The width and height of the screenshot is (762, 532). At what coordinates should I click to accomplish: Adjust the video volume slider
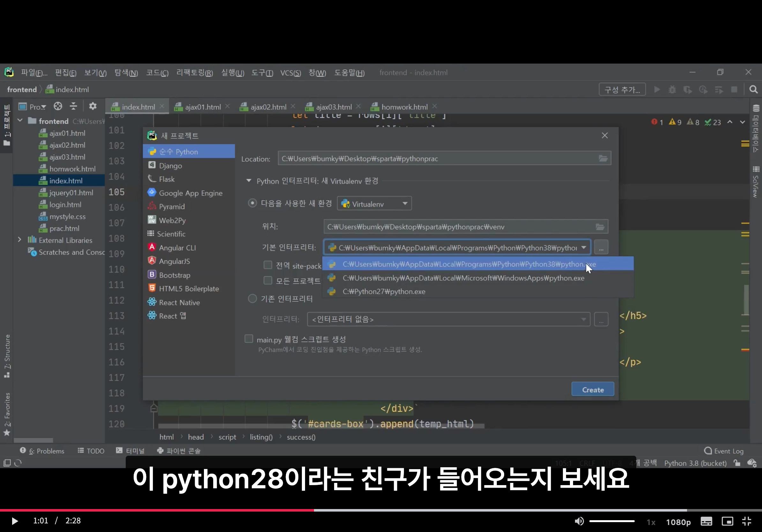point(612,521)
